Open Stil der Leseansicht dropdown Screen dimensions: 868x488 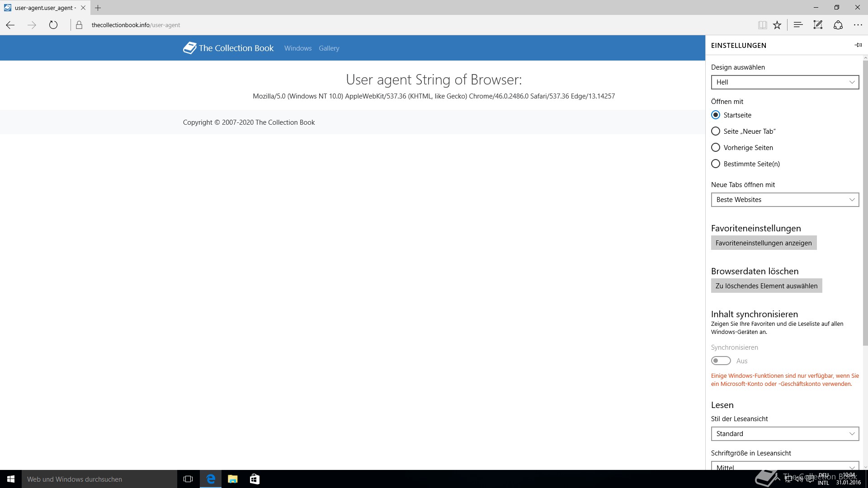click(x=785, y=434)
